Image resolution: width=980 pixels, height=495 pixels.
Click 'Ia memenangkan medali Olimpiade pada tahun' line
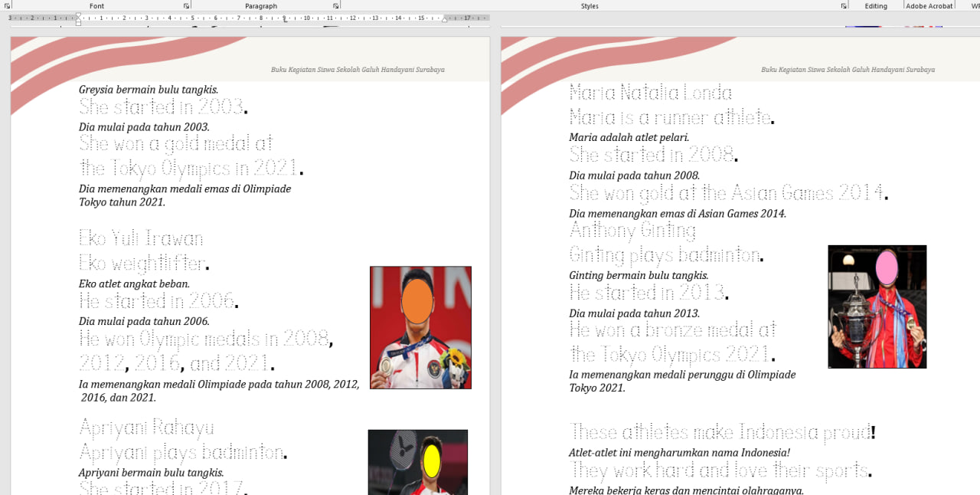coord(219,385)
